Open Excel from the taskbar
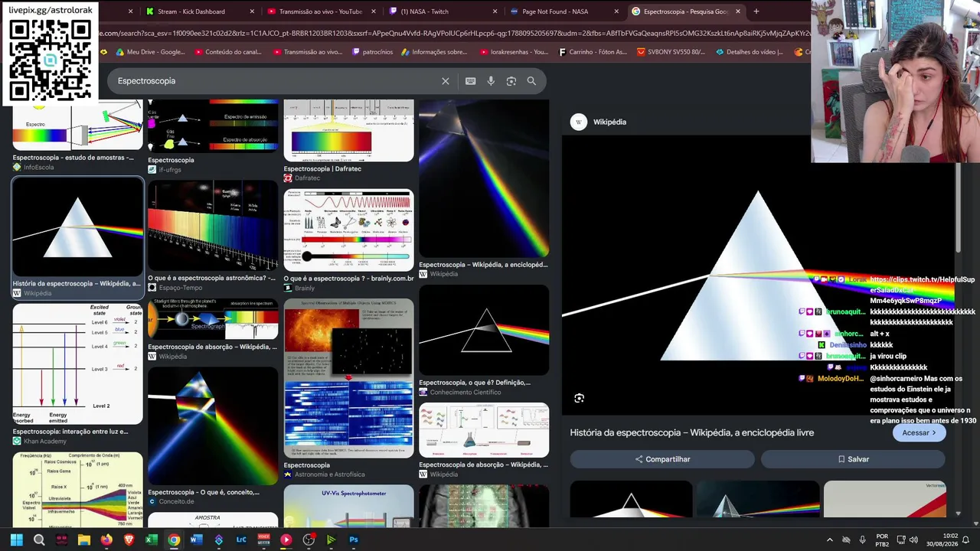Viewport: 980px width, 551px height. (x=152, y=540)
